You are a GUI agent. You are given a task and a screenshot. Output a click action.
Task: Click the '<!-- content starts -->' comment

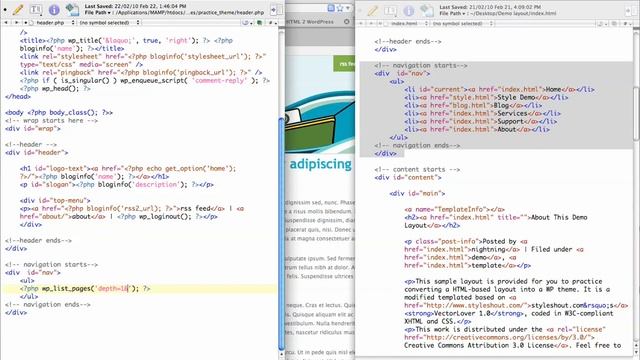click(417, 169)
